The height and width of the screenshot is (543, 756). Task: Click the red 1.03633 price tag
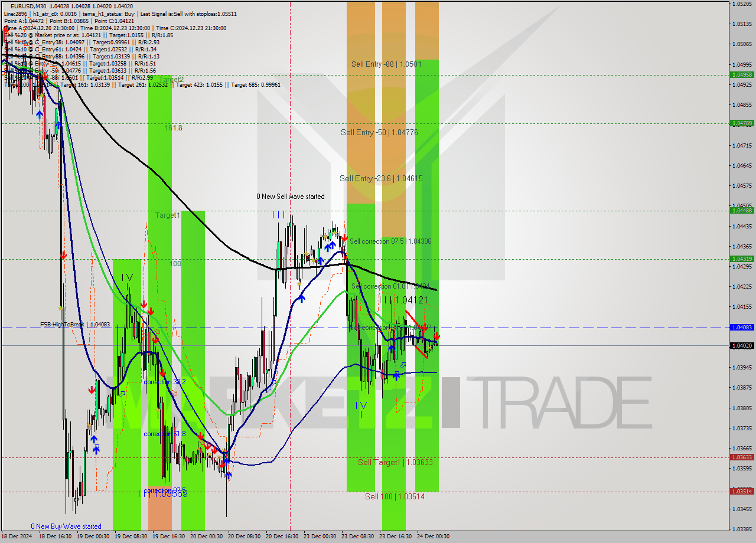[x=742, y=457]
